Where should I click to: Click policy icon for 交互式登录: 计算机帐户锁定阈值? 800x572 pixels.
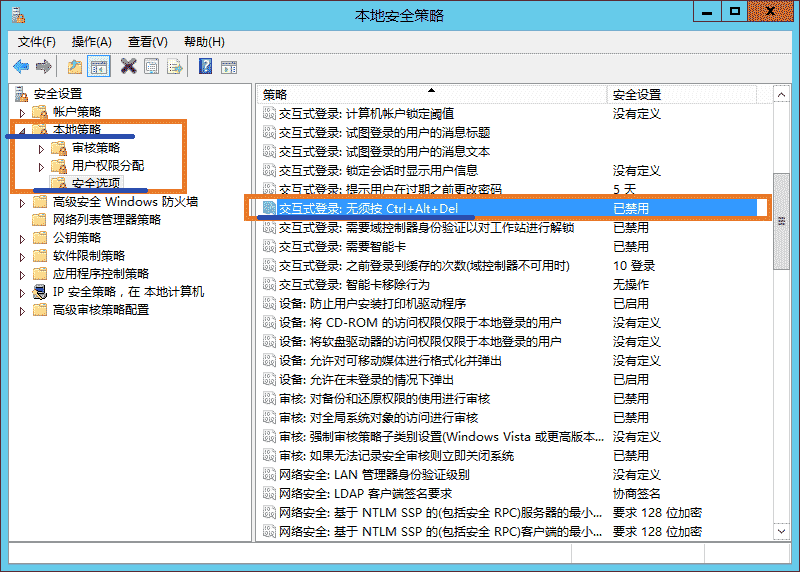coord(269,113)
